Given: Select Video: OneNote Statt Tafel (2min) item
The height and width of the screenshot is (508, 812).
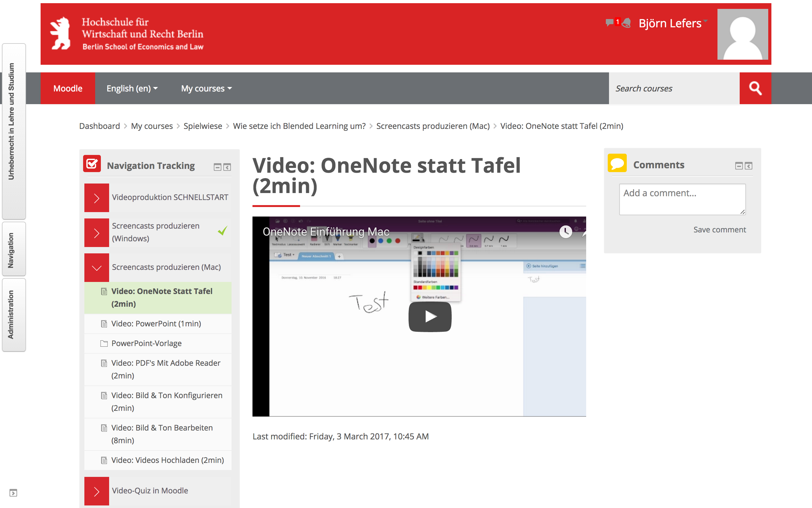Looking at the screenshot, I should coord(158,298).
